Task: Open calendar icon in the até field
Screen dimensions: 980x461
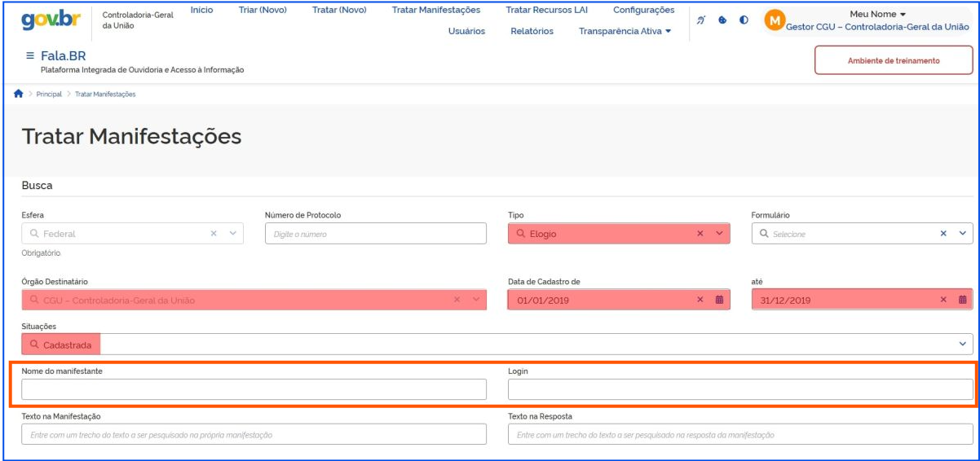Action: click(x=962, y=300)
